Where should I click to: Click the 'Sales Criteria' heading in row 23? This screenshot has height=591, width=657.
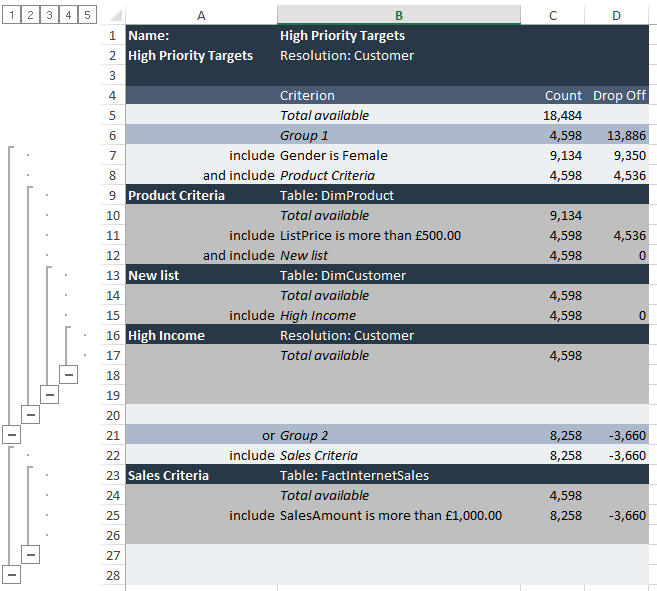tap(169, 475)
